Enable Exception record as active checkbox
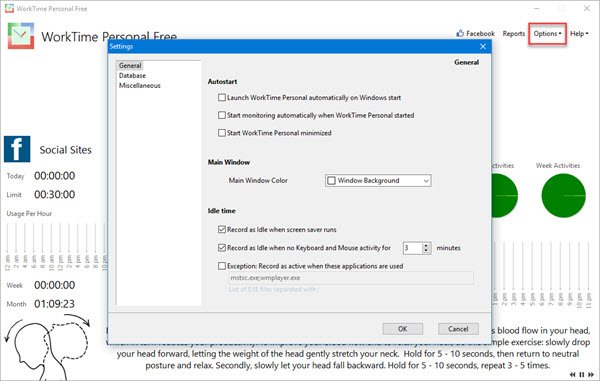 pyautogui.click(x=222, y=266)
